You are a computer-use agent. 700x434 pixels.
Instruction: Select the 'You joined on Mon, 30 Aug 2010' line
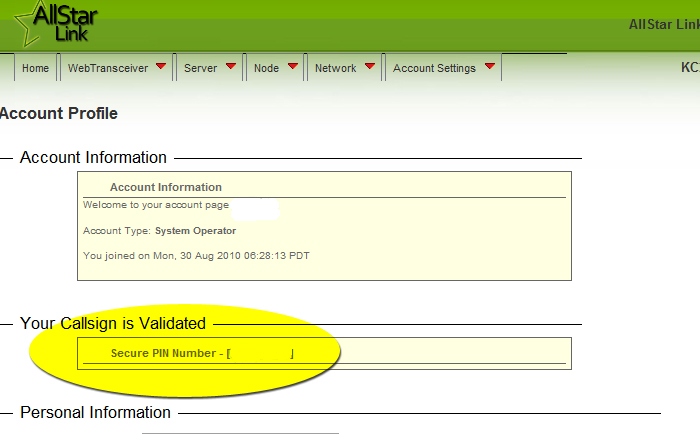click(x=196, y=256)
